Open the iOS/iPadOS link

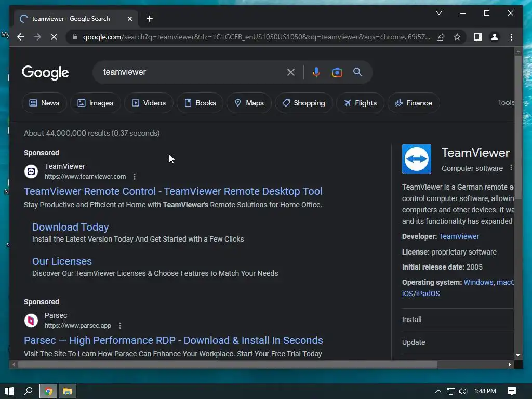pos(421,294)
